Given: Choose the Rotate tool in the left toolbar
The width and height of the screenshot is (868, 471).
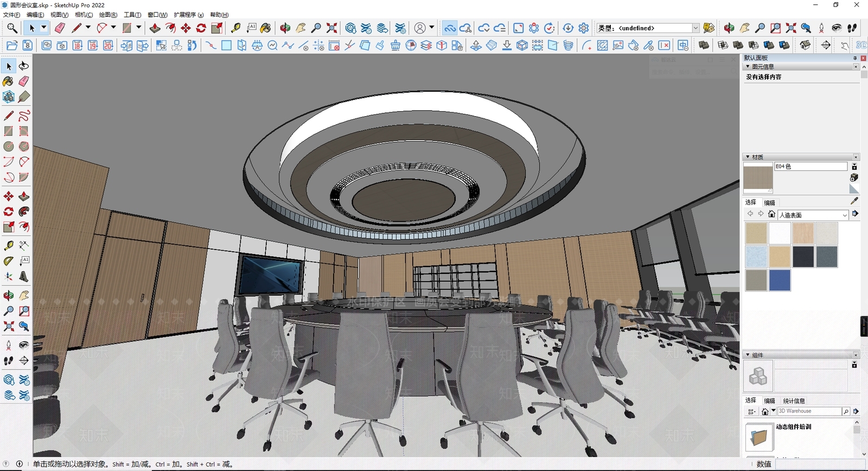Looking at the screenshot, I should click(x=9, y=212).
